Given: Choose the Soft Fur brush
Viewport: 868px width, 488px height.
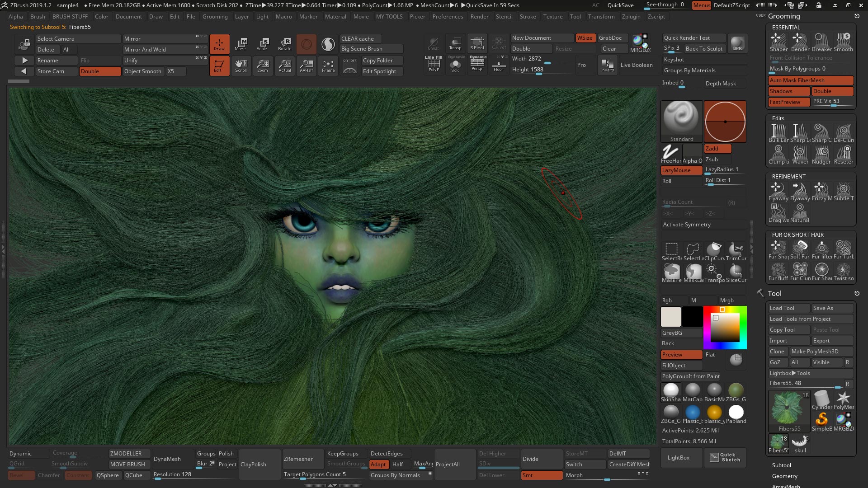Looking at the screenshot, I should (x=800, y=248).
